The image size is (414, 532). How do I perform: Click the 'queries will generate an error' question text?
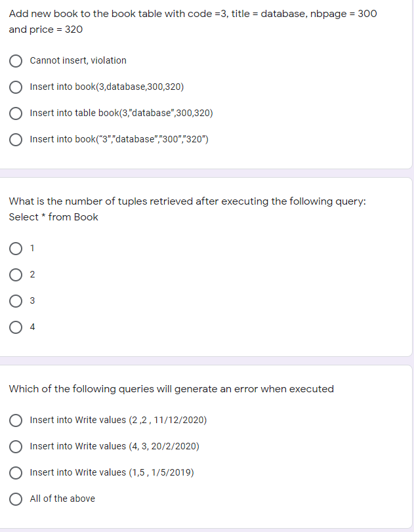[x=171, y=389]
